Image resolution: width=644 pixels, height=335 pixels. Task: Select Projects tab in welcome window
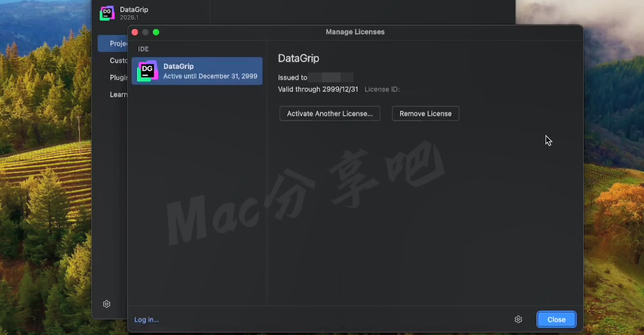click(113, 43)
